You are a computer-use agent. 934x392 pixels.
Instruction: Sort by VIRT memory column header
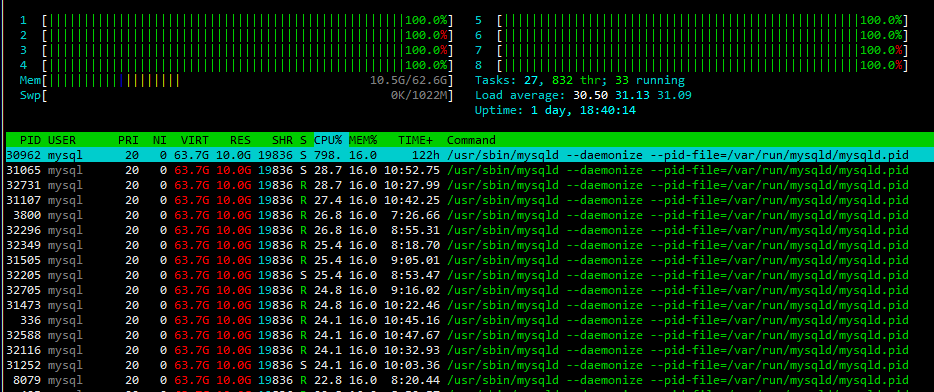click(x=195, y=141)
